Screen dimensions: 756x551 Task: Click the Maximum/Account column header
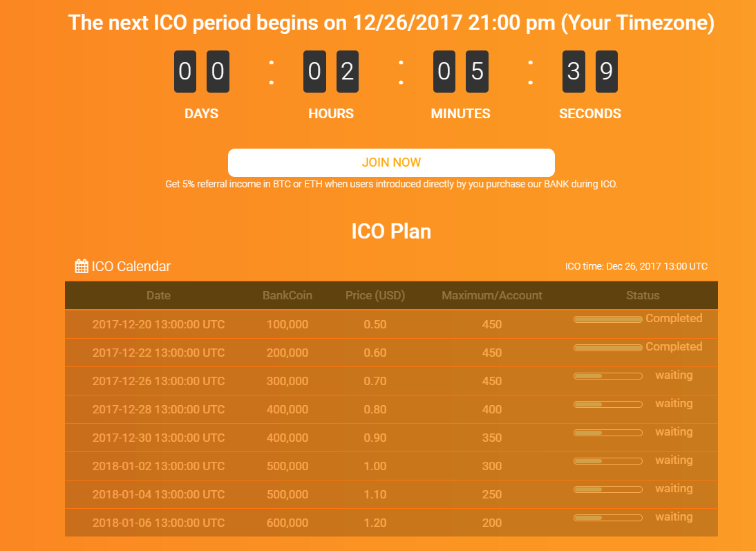492,295
